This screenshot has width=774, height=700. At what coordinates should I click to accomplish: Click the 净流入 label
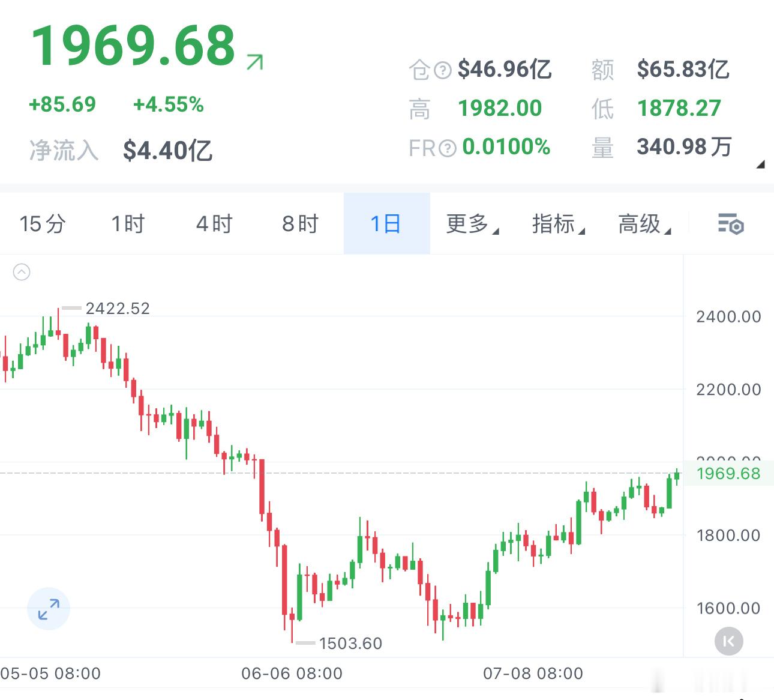tap(64, 150)
